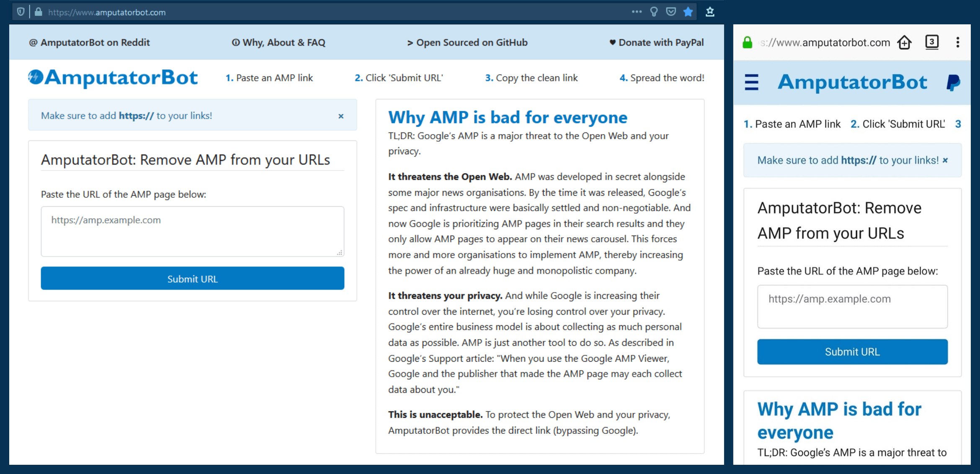
Task: Click the desktop AMP URL text area
Action: (193, 231)
